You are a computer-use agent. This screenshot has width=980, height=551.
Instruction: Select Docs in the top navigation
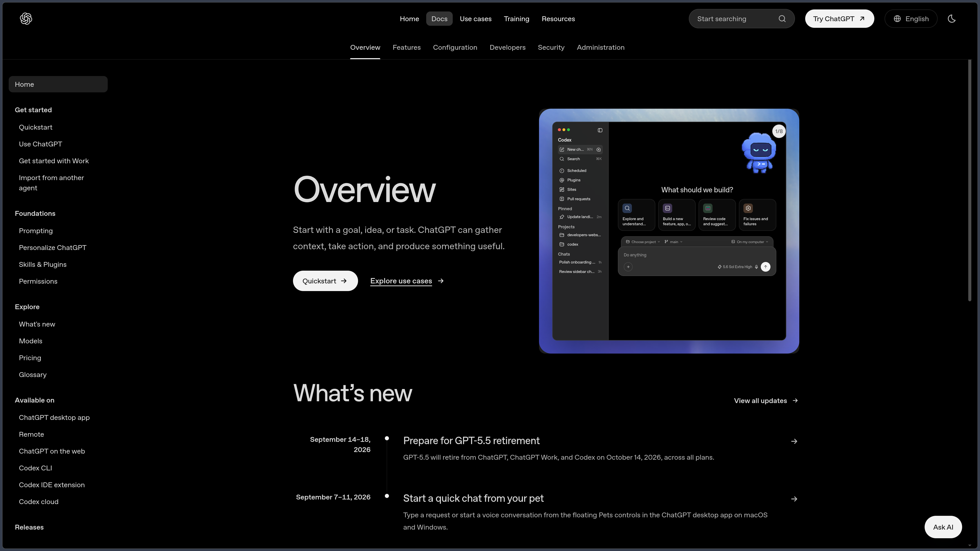[439, 19]
